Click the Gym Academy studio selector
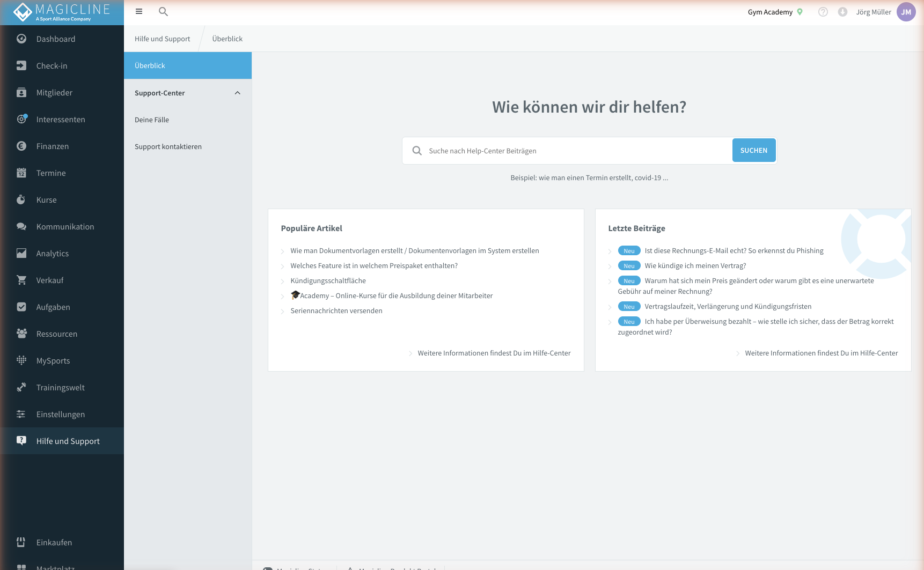 [x=770, y=12]
